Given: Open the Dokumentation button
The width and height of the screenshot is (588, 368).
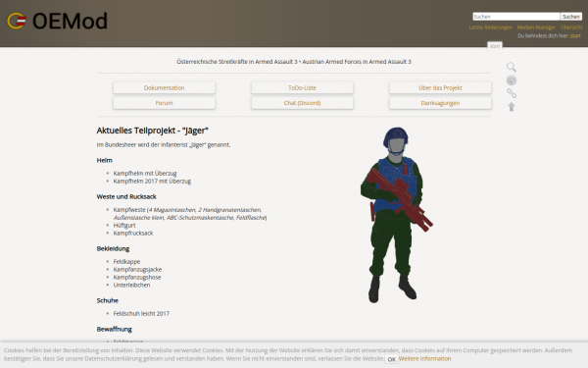Looking at the screenshot, I should (x=165, y=88).
